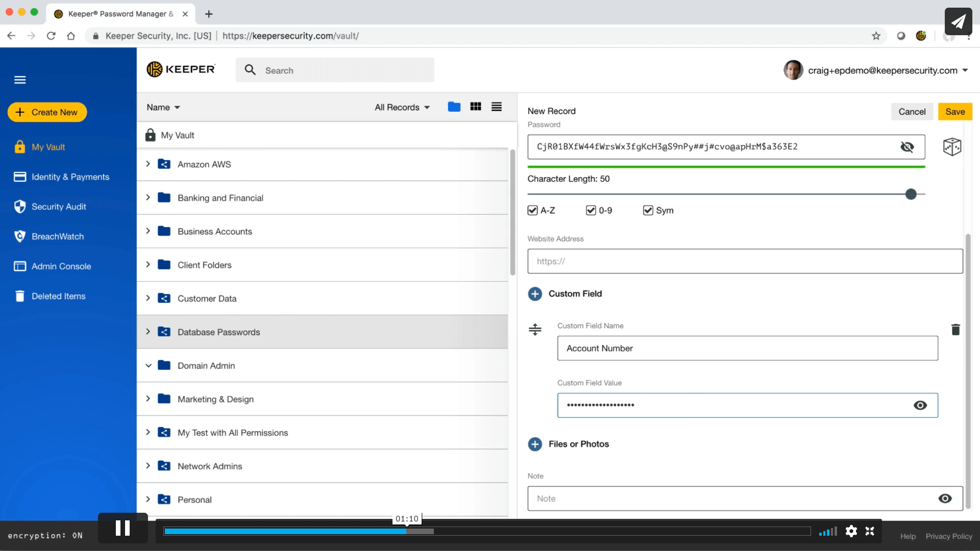
Task: Collapse the Domain Admin folder
Action: click(148, 366)
